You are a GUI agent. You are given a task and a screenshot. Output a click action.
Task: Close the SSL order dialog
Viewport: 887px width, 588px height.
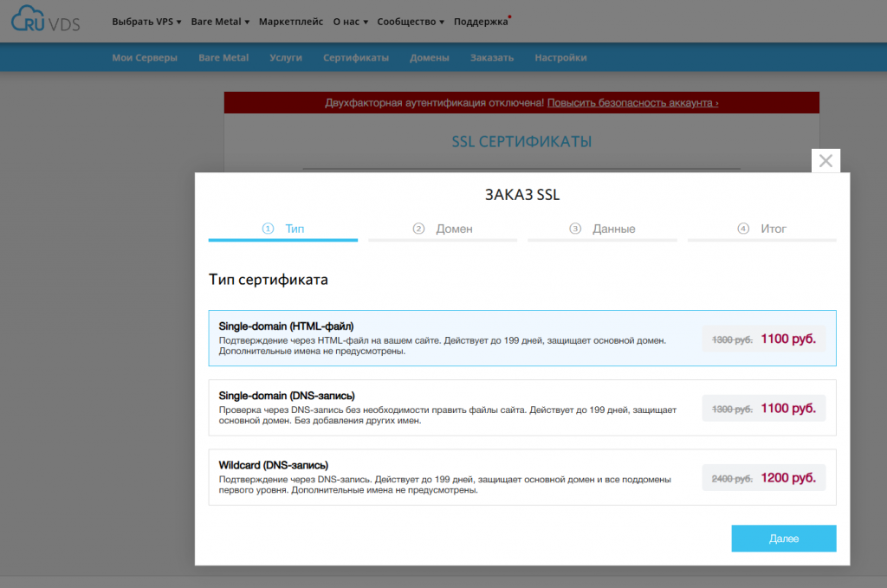pyautogui.click(x=825, y=160)
